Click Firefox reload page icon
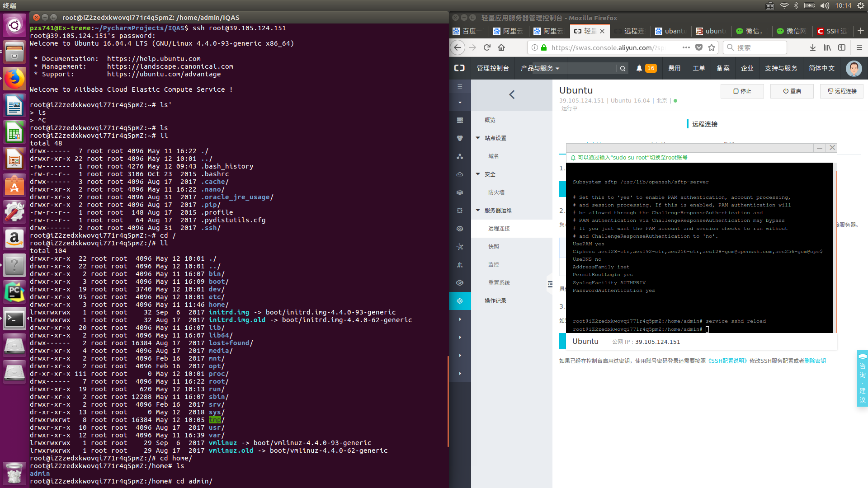868x488 pixels. (x=487, y=47)
